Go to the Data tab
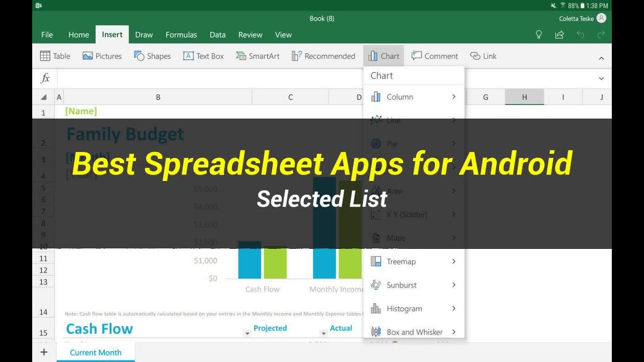 point(217,35)
